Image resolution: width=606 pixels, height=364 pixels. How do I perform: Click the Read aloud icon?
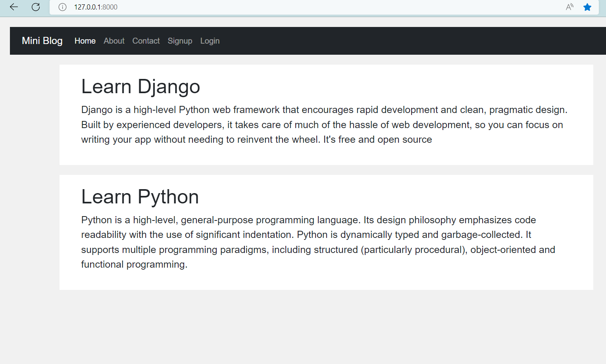[x=569, y=7]
